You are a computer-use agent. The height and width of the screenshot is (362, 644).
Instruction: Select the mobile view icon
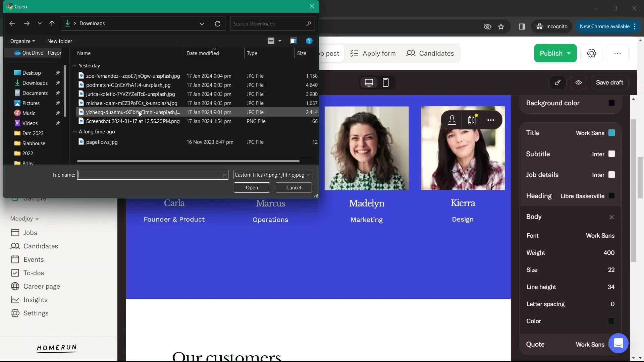pos(386,82)
